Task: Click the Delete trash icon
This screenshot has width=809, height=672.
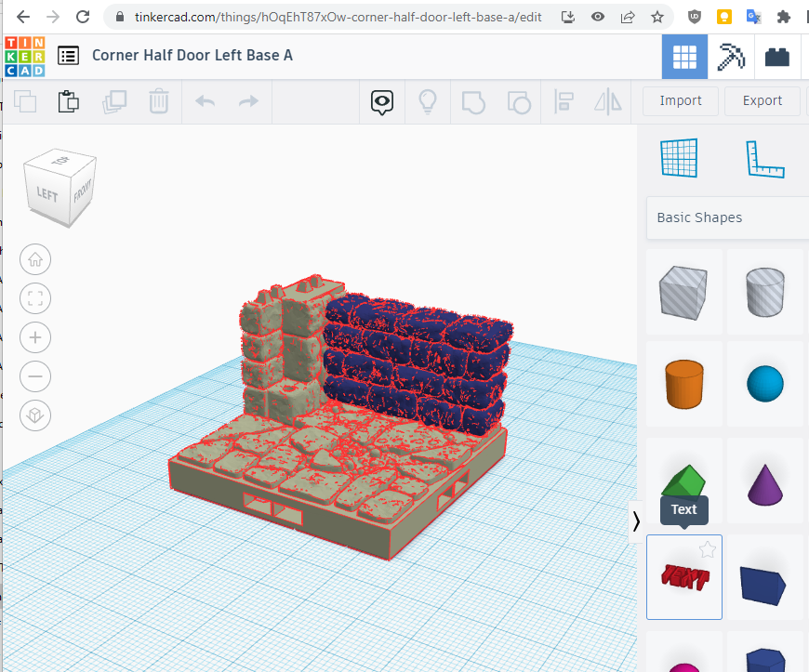Action: point(159,101)
